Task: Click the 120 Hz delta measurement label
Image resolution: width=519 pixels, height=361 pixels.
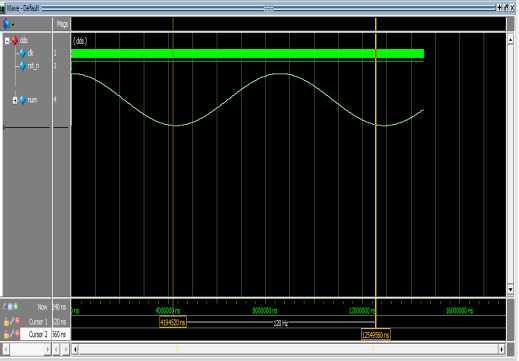Action: [x=280, y=323]
